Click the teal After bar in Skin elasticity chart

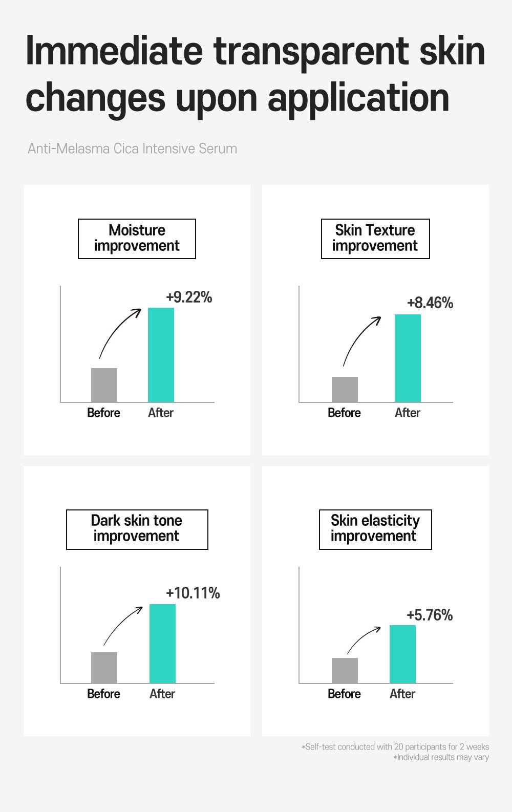coord(402,654)
